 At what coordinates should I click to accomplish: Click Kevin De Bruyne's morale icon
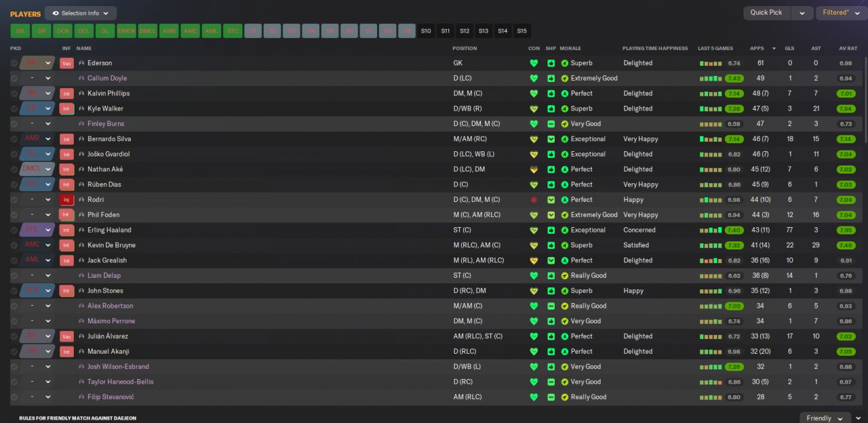pyautogui.click(x=565, y=245)
